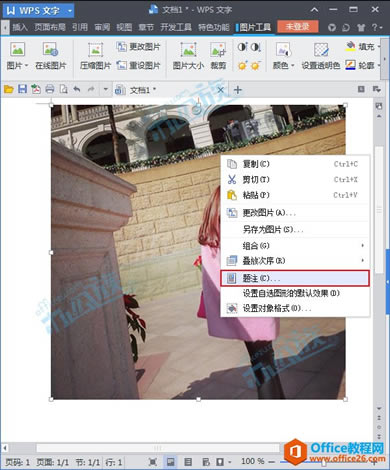Switch to the Insert (插入) ribbon tab

[x=20, y=27]
